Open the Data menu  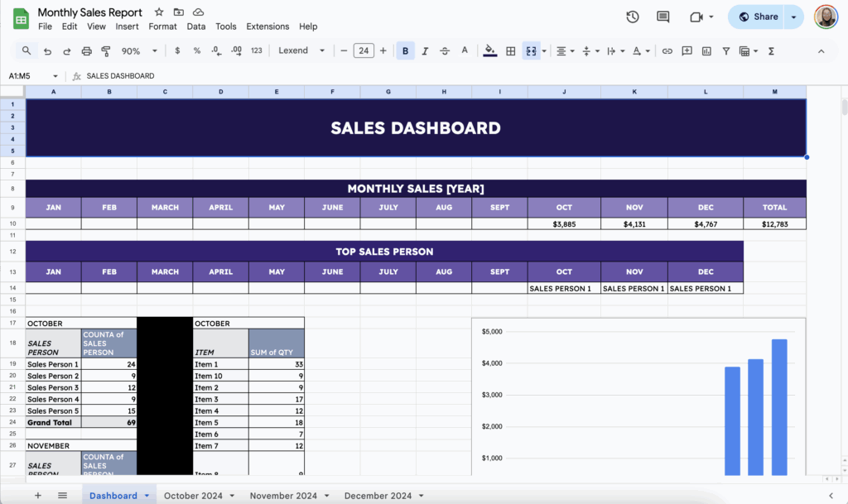click(x=195, y=26)
